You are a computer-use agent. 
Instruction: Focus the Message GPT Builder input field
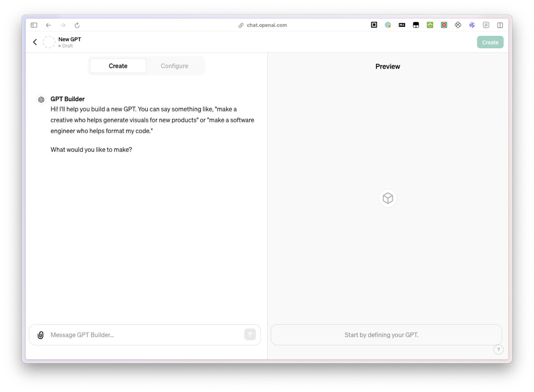point(145,335)
